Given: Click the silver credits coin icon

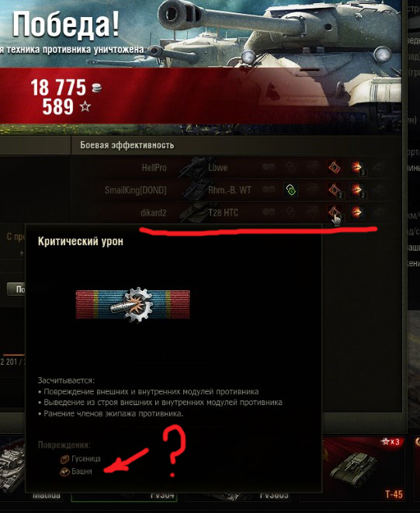Looking at the screenshot, I should click(96, 88).
